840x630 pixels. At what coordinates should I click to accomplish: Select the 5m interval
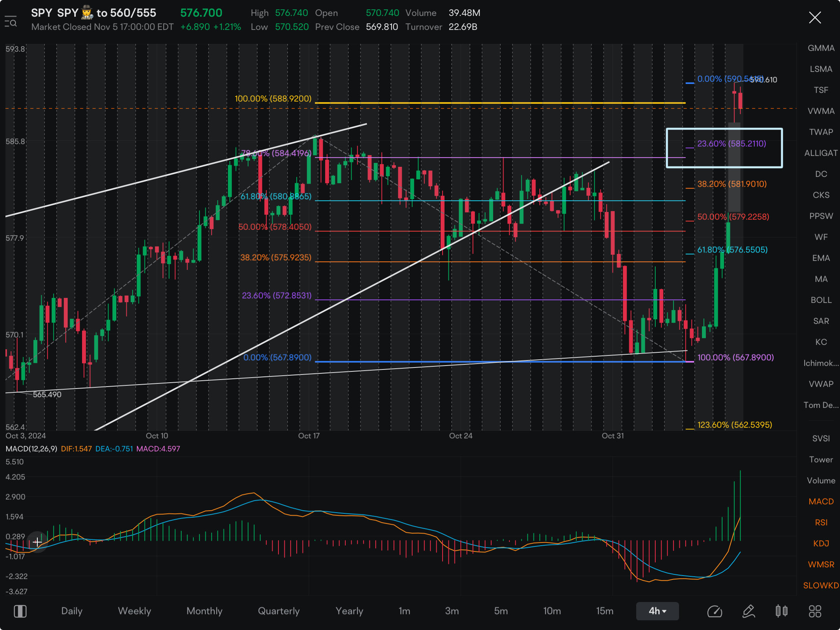[501, 611]
